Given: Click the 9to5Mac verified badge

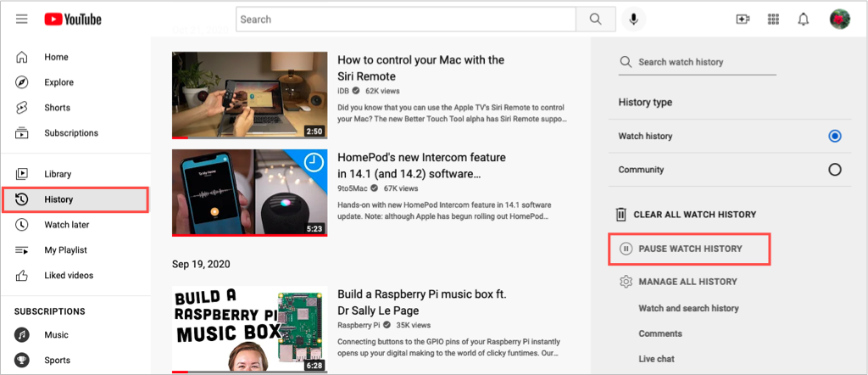Looking at the screenshot, I should [375, 187].
